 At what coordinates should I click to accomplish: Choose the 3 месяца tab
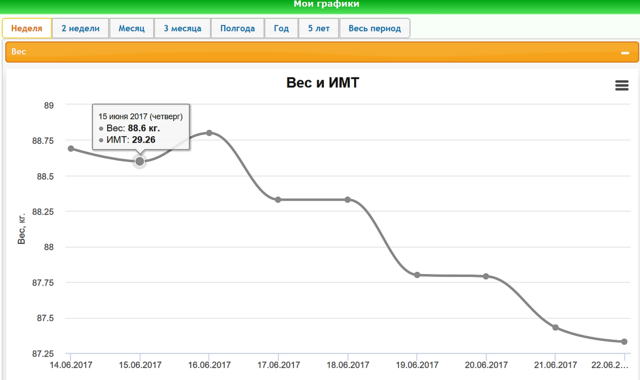click(x=182, y=28)
